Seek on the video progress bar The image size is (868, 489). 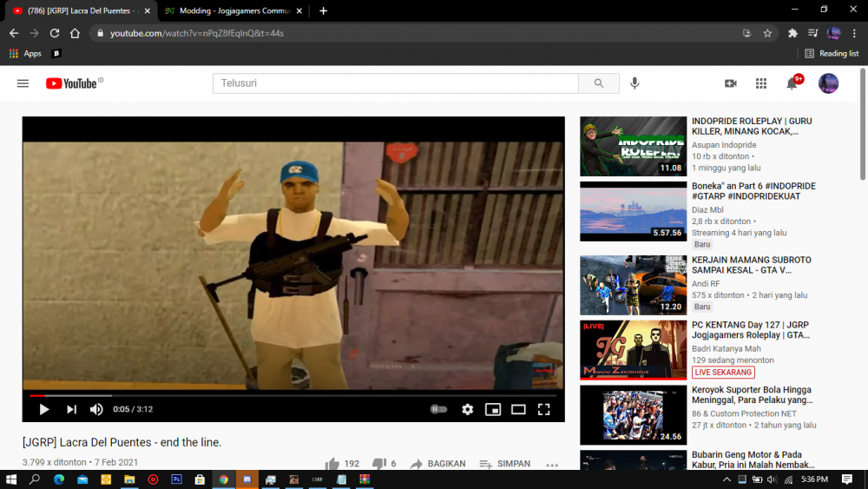293,395
